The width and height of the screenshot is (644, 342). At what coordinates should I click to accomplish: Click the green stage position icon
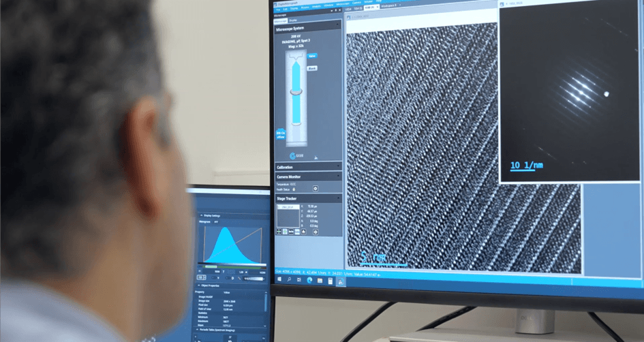(285, 232)
